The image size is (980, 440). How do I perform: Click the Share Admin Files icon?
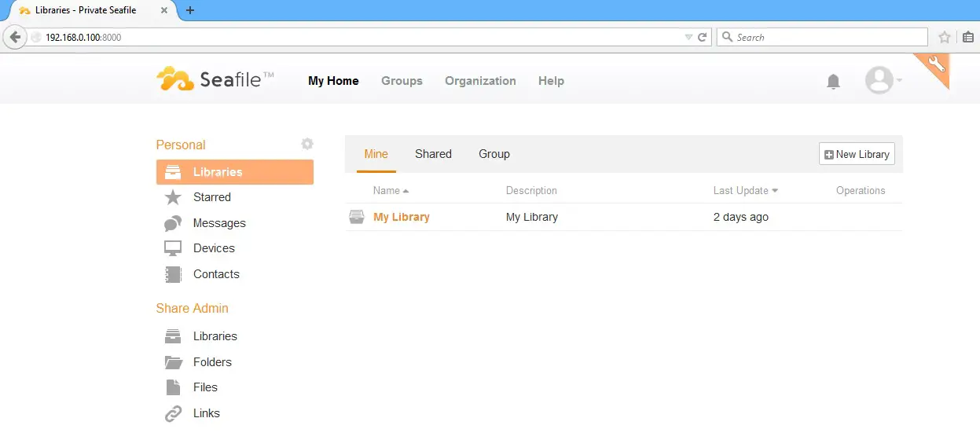coord(173,387)
